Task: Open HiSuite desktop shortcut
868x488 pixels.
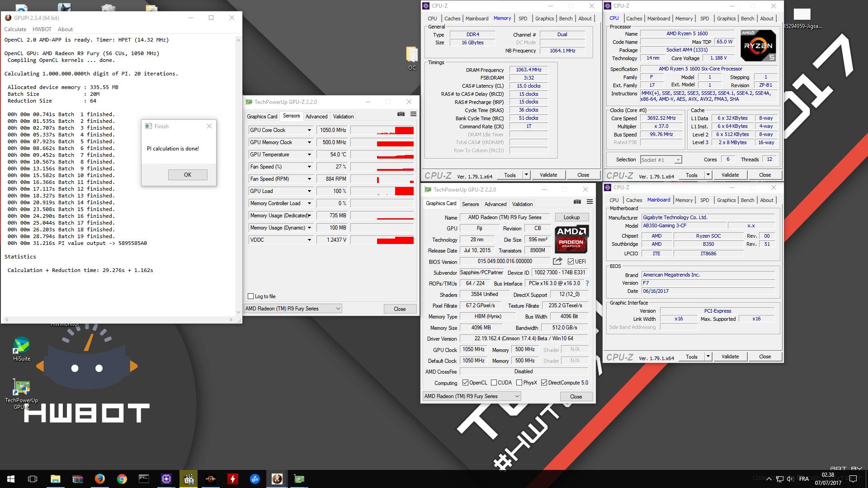Action: click(21, 349)
